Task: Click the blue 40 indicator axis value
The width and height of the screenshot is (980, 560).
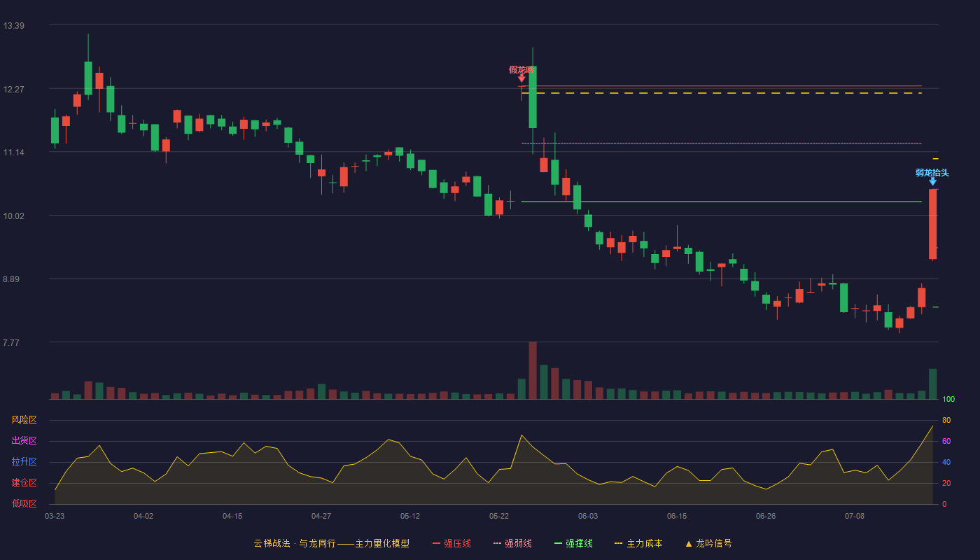Action: (x=946, y=462)
